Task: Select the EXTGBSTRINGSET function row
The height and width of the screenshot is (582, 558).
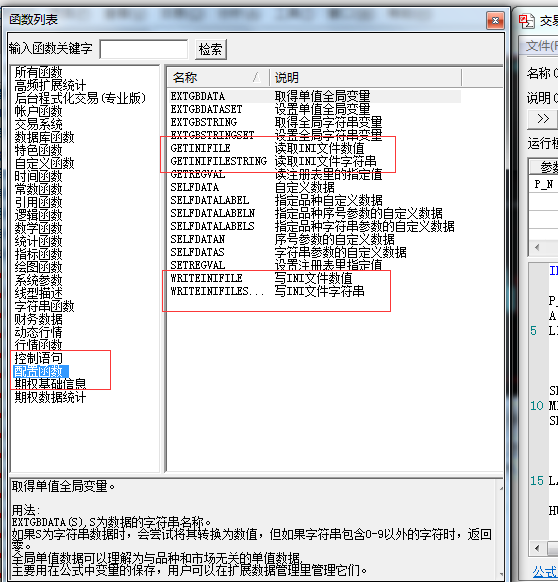Action: coord(315,135)
